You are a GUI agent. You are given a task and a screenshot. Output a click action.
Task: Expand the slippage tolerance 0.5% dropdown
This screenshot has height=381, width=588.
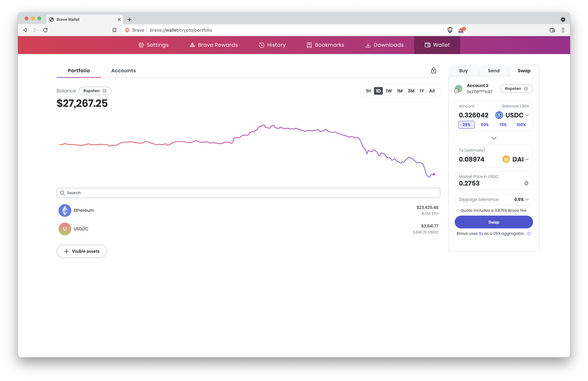521,199
